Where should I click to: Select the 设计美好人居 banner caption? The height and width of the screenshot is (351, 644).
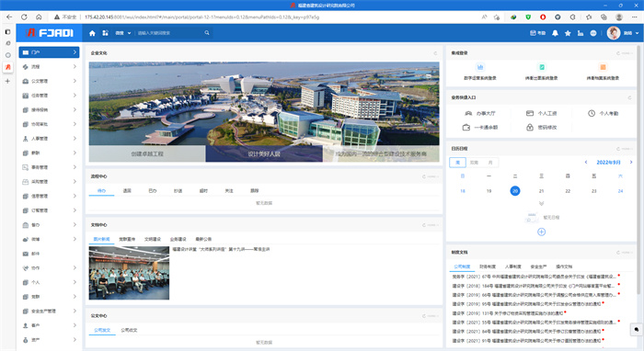tap(264, 153)
